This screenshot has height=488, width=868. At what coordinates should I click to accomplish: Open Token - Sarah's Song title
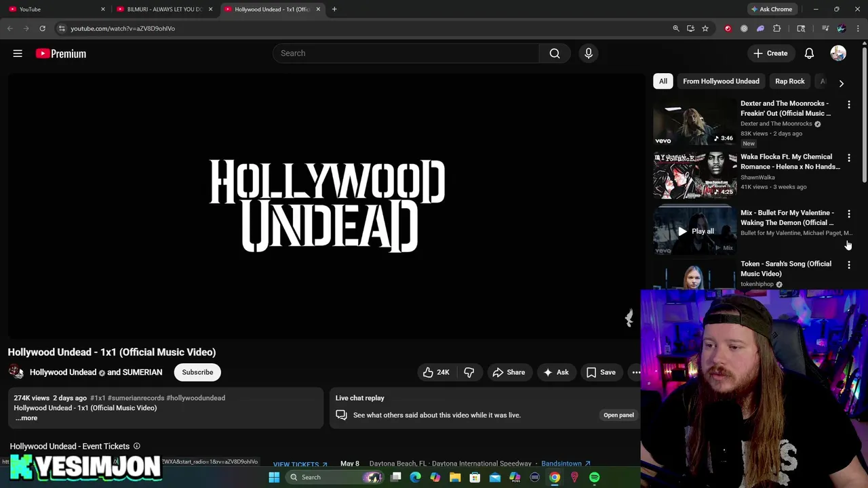coord(785,268)
